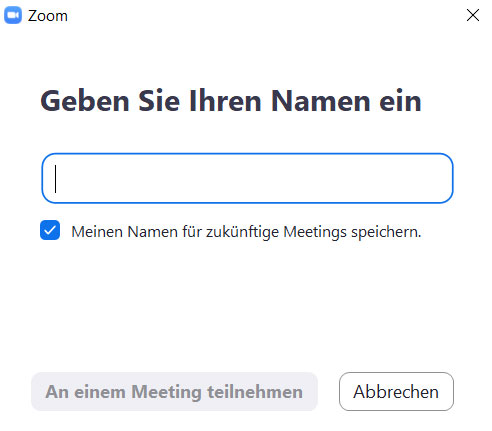The height and width of the screenshot is (431, 492).
Task: Select the 'An einem Meeting teilnehmen' button
Action: (174, 392)
